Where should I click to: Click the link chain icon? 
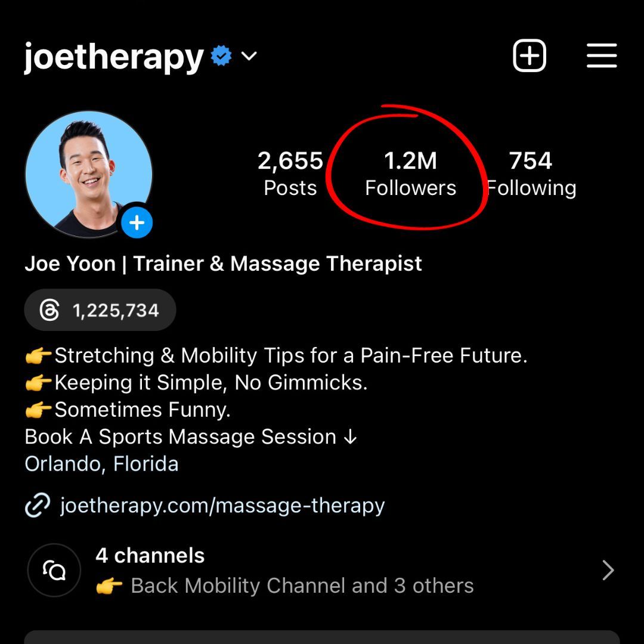click(x=38, y=505)
